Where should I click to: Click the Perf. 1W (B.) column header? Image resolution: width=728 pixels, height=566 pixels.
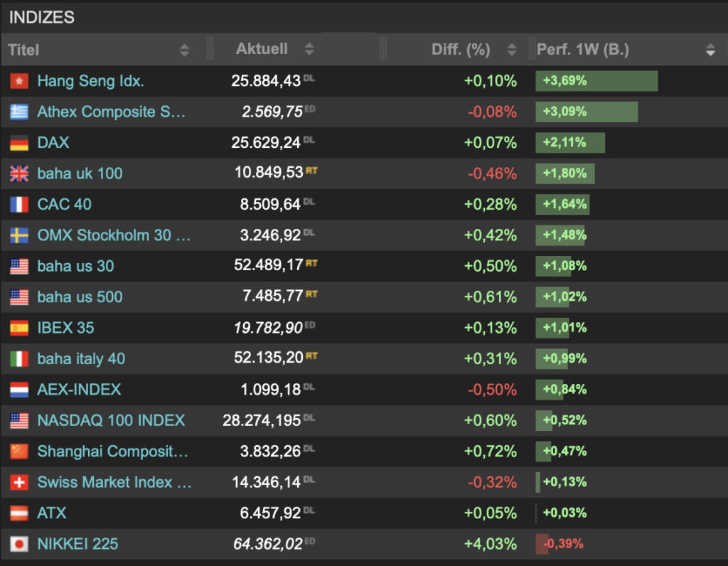[583, 49]
